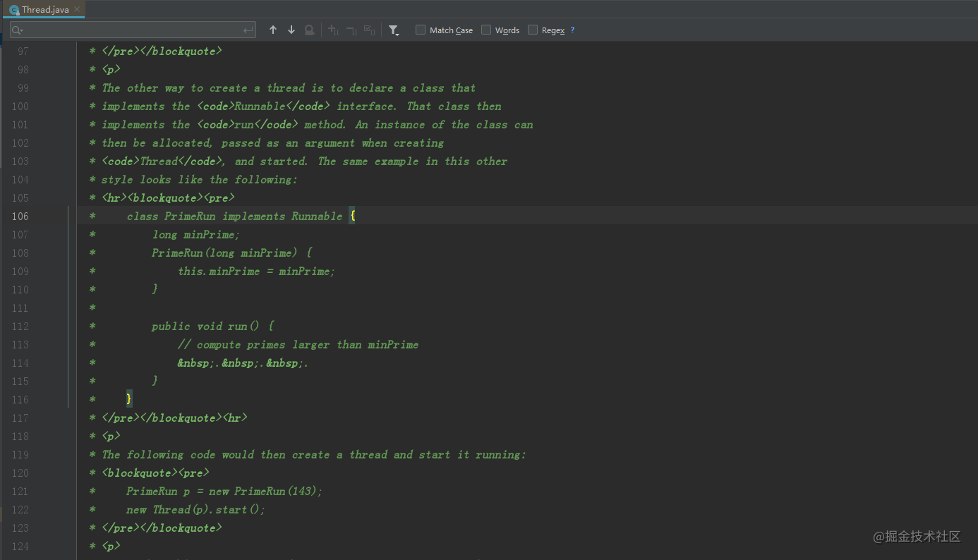Viewport: 978px width, 560px height.
Task: Click line number 97 in the gutter
Action: [23, 51]
